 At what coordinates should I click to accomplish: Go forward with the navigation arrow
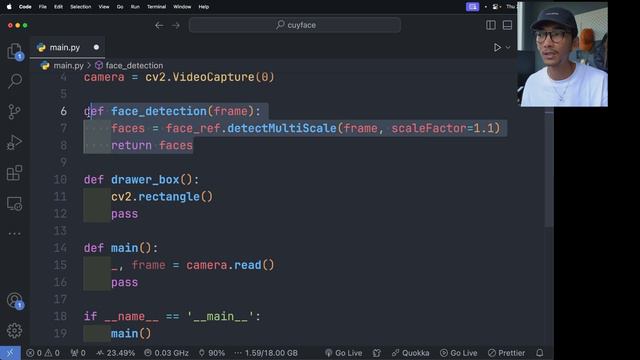[176, 25]
